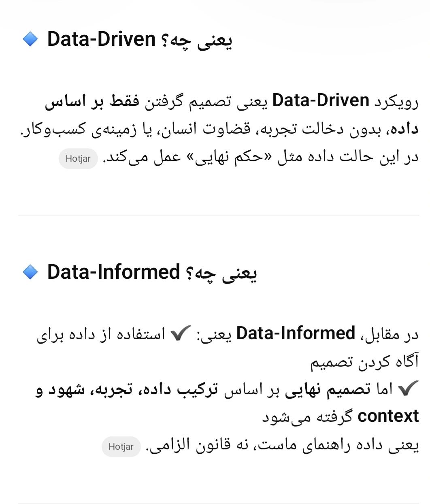Click the heading «Data-Driven یعنی چه؟»
430x504 pixels.
[x=140, y=40]
